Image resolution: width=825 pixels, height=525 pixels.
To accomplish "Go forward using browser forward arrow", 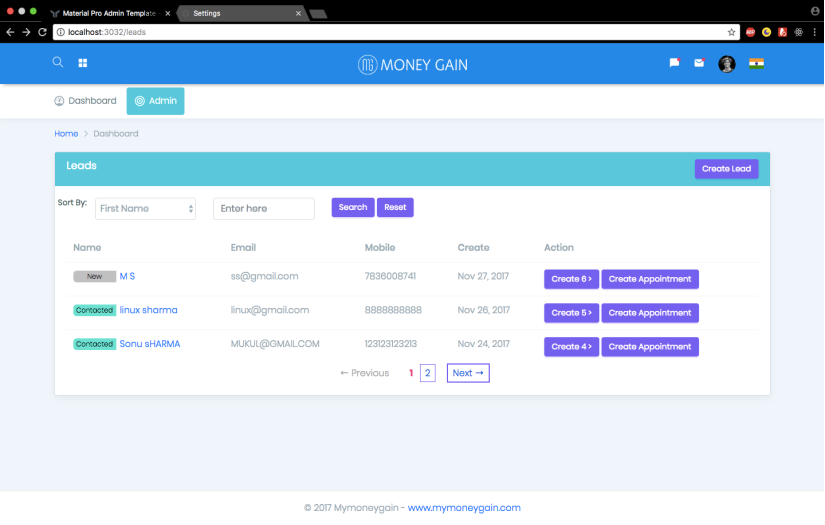I will [x=26, y=32].
